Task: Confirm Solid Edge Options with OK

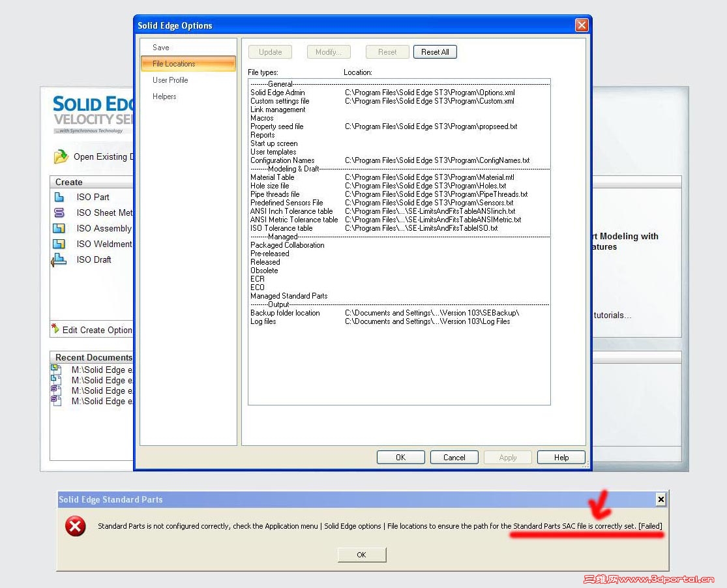Action: click(x=400, y=457)
